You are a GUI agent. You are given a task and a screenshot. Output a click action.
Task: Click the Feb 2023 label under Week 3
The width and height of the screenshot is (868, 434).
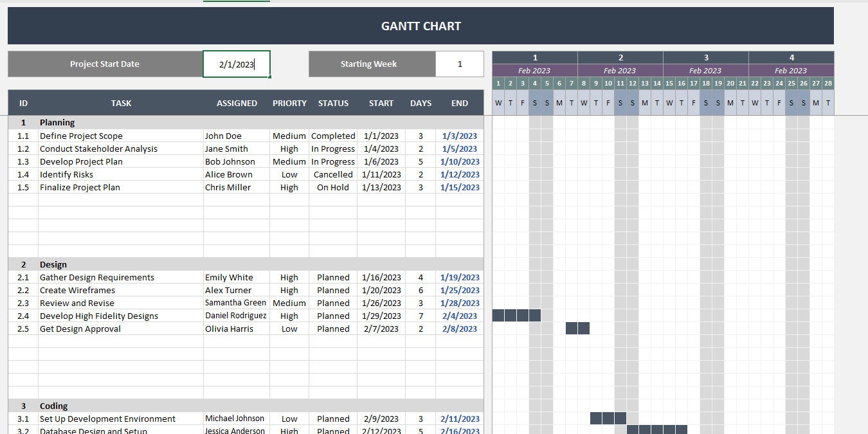click(705, 70)
